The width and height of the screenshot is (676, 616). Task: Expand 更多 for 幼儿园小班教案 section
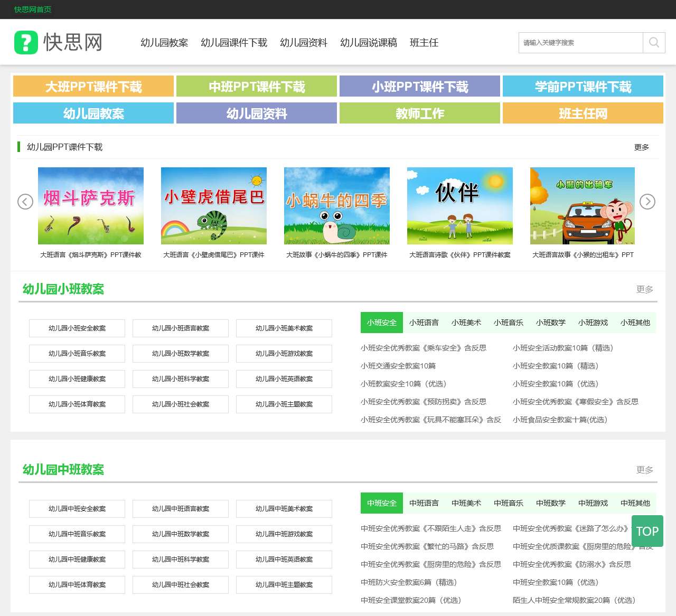point(644,289)
